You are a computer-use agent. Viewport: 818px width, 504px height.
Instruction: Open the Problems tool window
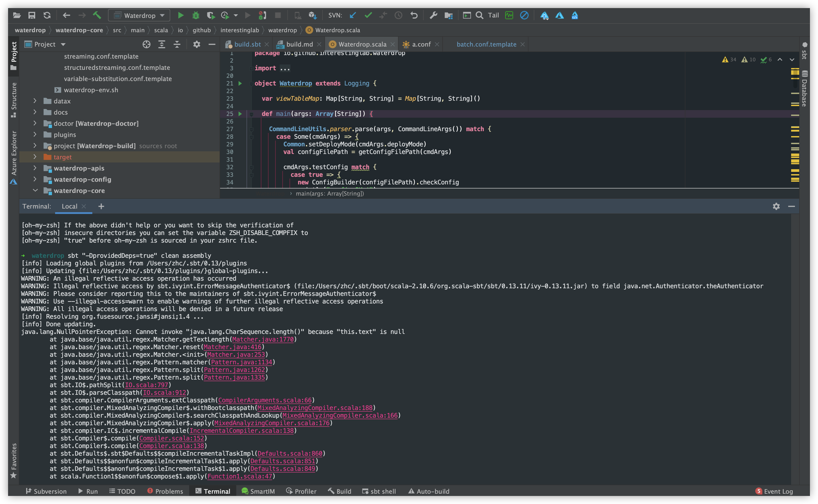coord(165,491)
